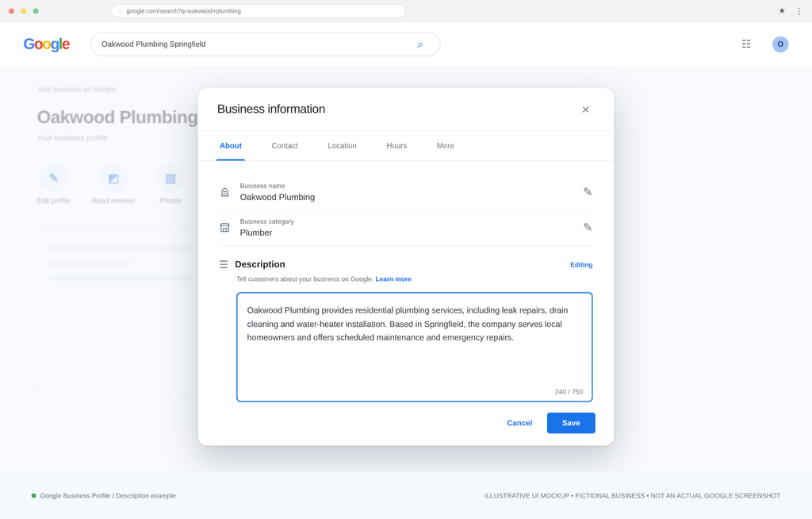Click the Google logo
This screenshot has height=519, width=812.
(47, 44)
